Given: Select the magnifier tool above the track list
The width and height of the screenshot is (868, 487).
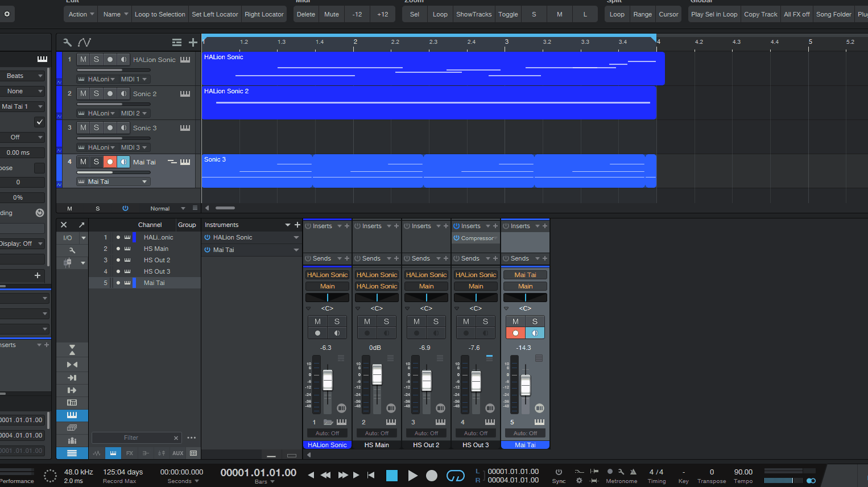Looking at the screenshot, I should click(x=67, y=42).
